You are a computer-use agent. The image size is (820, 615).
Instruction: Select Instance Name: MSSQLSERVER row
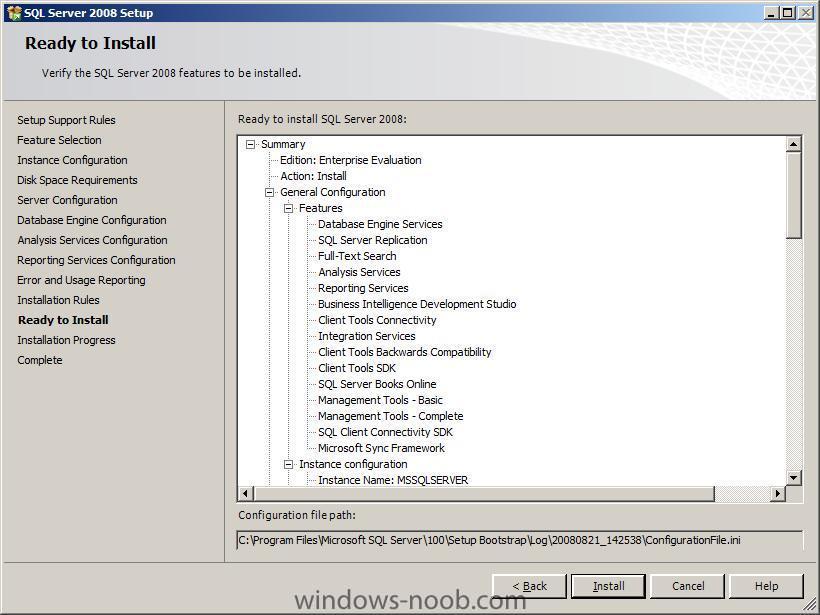tap(393, 480)
